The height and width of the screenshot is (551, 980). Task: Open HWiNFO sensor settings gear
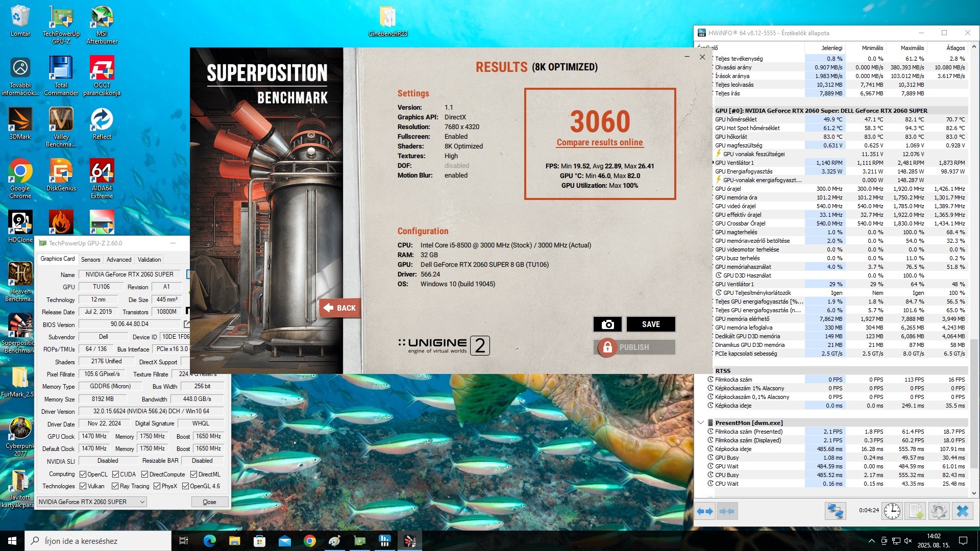coord(939,511)
